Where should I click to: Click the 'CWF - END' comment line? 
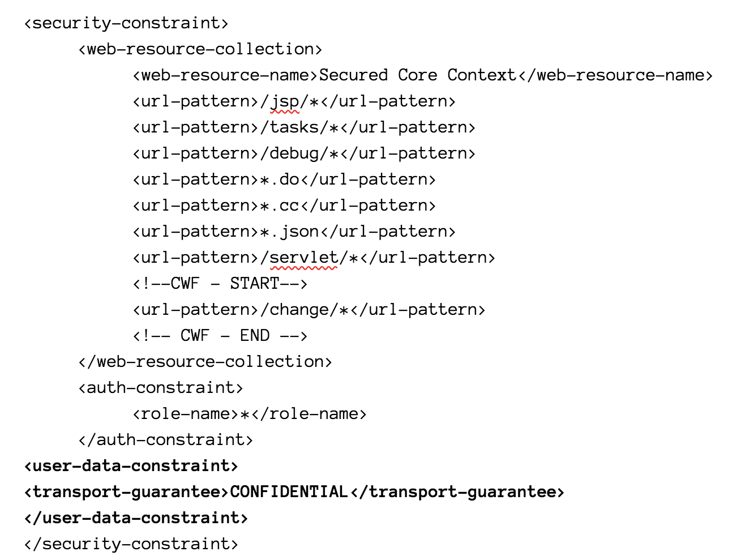[220, 336]
